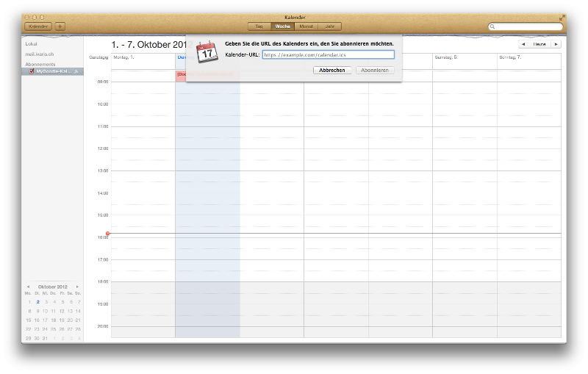Switch to Tag view

[x=259, y=26]
